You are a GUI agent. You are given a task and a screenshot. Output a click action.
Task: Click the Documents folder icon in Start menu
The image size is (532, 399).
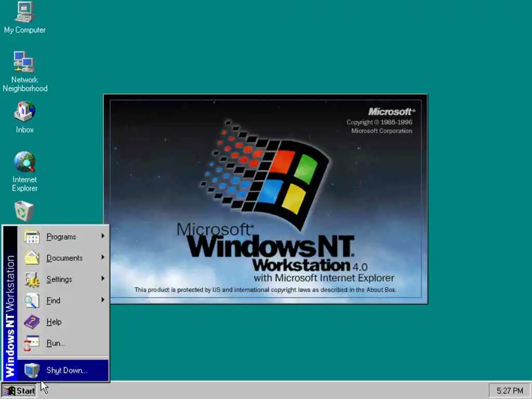point(32,258)
